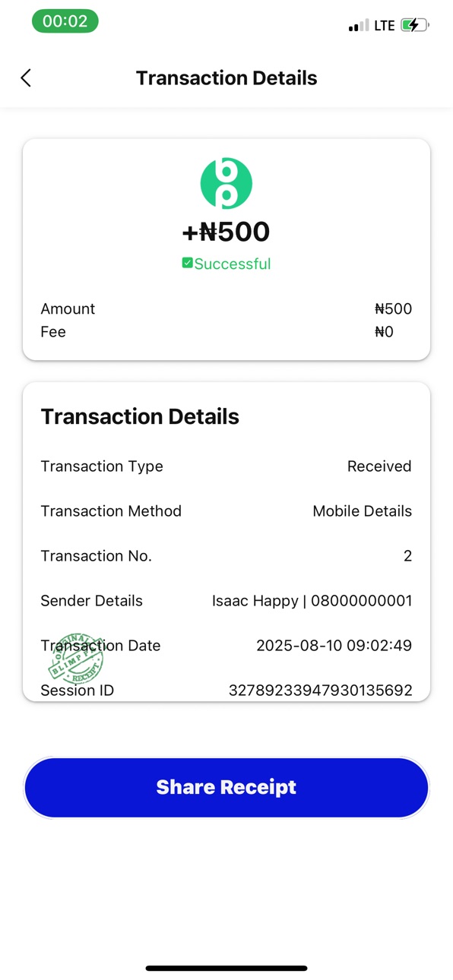This screenshot has height=980, width=453.
Task: Tap the back arrow icon
Action: click(x=26, y=77)
